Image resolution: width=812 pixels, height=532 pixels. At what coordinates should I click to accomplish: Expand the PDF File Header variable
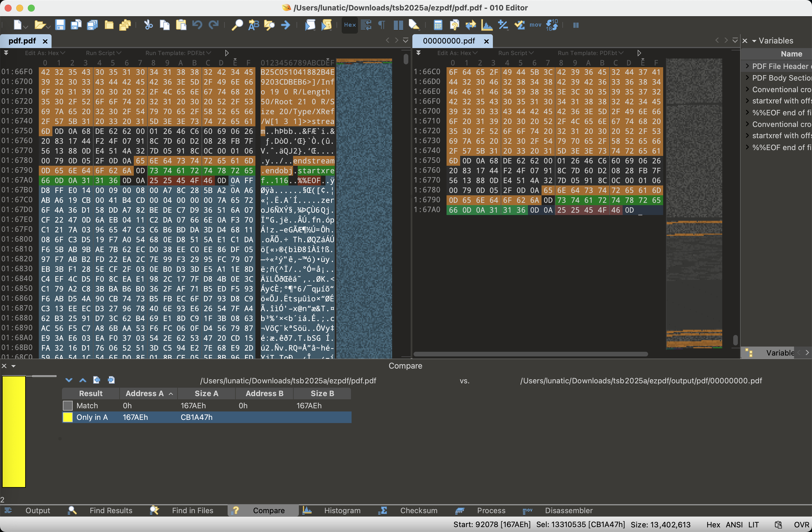[747, 66]
